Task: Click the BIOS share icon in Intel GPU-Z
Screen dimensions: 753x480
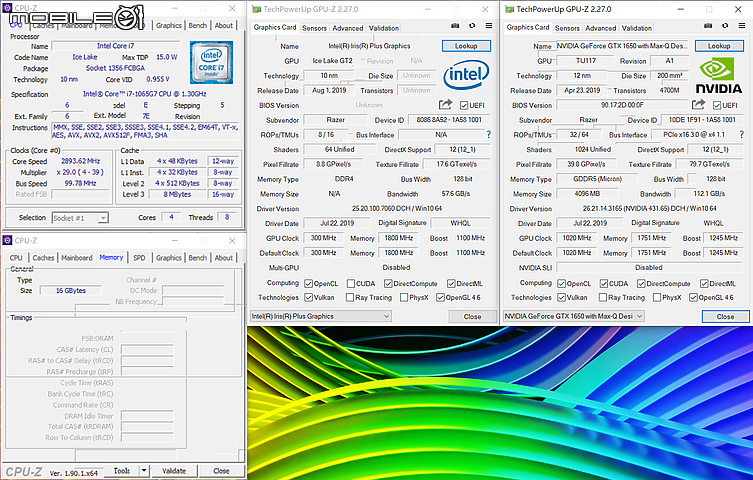Action: click(445, 104)
